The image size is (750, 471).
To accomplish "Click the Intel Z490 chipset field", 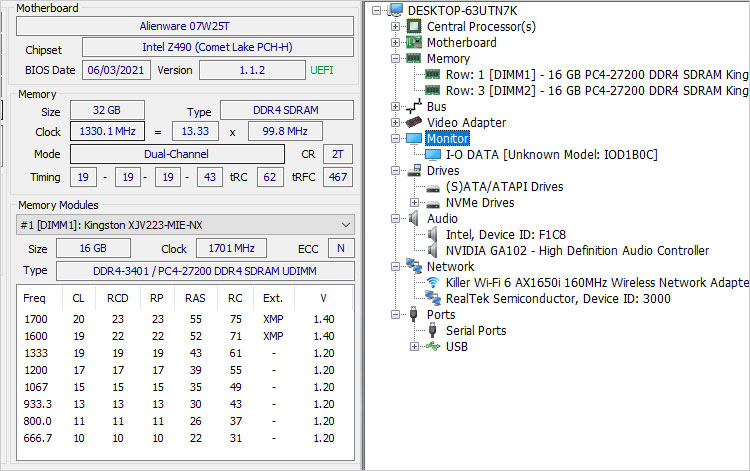I will [x=218, y=47].
